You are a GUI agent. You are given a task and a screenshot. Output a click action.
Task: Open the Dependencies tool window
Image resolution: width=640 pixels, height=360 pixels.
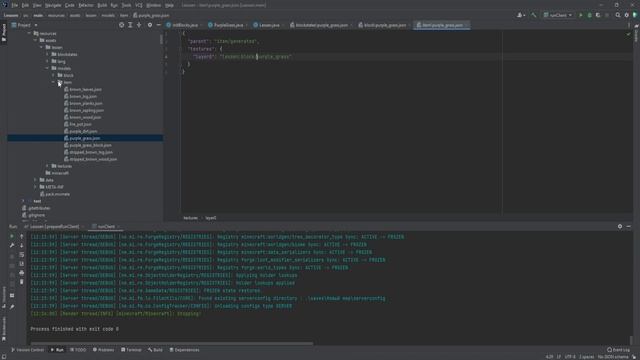tap(184, 350)
